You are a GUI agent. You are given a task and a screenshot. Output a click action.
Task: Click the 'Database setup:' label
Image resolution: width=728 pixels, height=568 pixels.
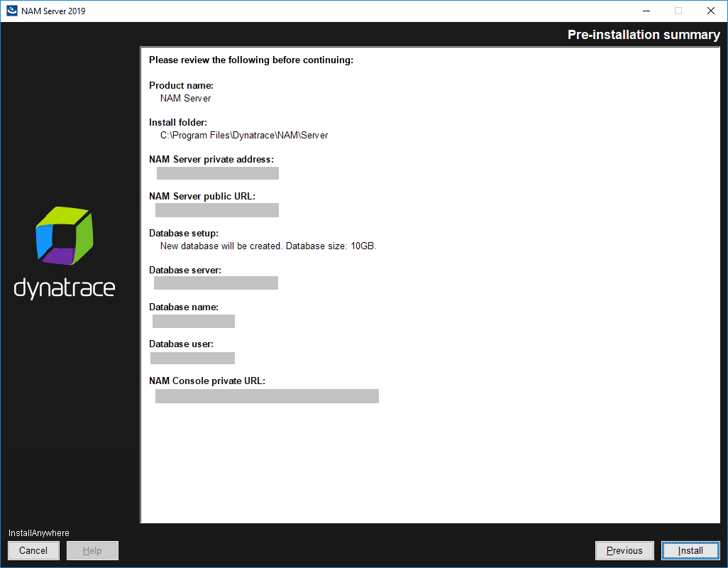[184, 233]
